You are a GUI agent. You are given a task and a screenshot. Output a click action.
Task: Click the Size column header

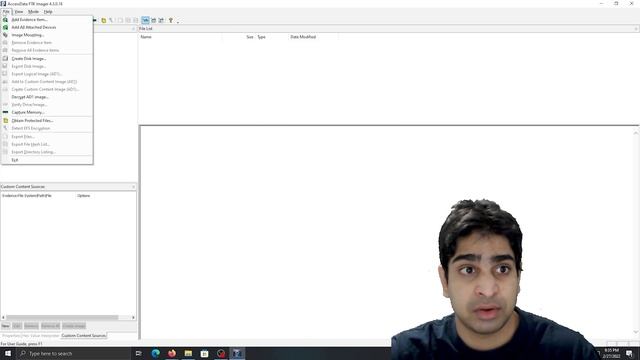point(239,37)
